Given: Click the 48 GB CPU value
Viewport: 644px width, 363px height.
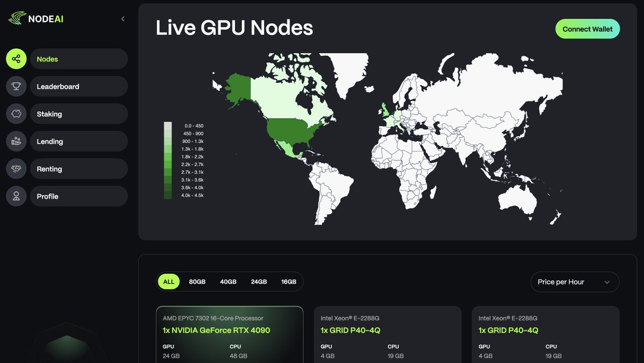Looking at the screenshot, I should point(238,356).
